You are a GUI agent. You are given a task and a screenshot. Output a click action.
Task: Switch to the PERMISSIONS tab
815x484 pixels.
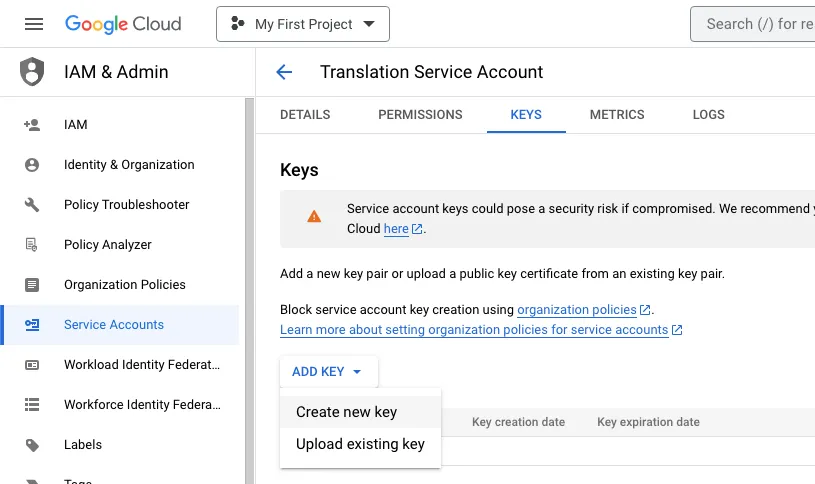(x=420, y=115)
